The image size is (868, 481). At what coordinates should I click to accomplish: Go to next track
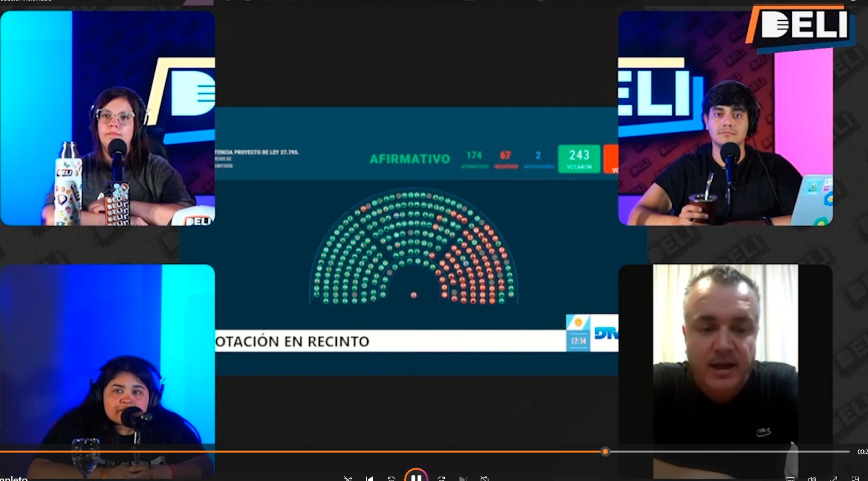click(462, 479)
